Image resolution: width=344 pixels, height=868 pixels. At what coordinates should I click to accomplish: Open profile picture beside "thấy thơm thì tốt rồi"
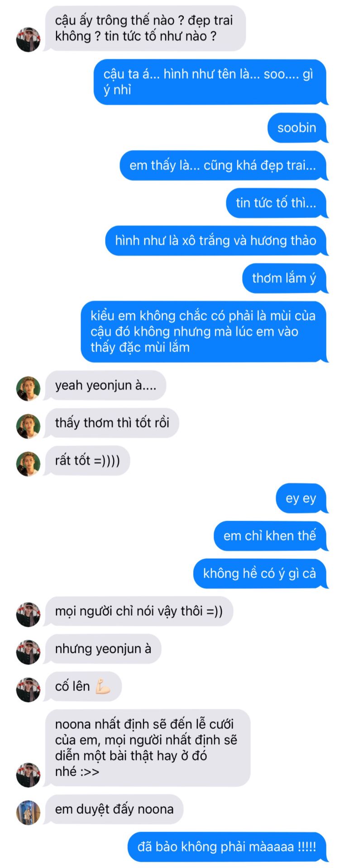(x=28, y=426)
